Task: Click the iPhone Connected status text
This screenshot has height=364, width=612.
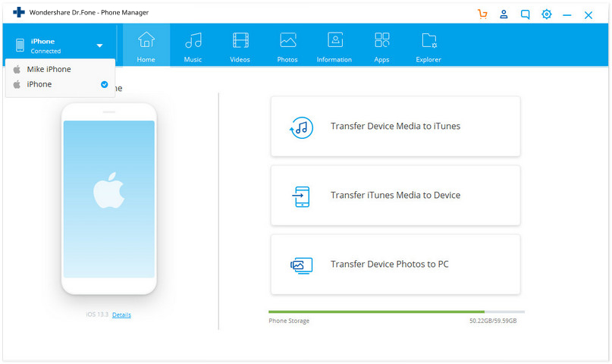Action: 46,46
